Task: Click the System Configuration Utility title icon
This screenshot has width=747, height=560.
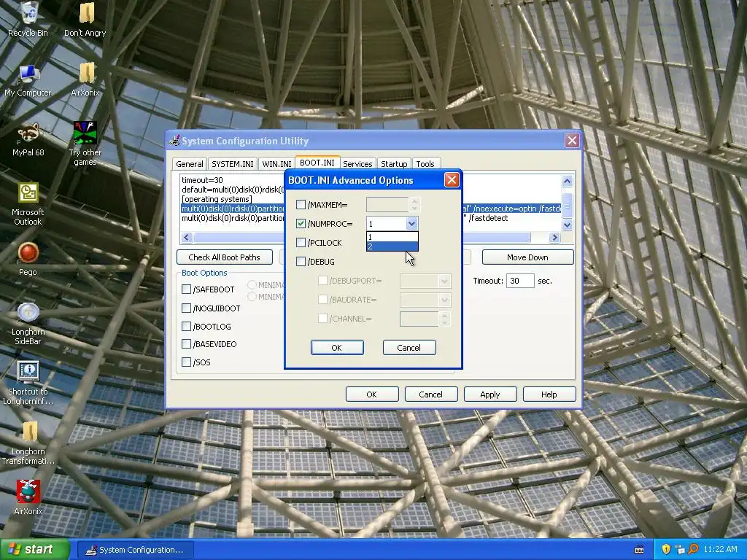Action: point(175,141)
